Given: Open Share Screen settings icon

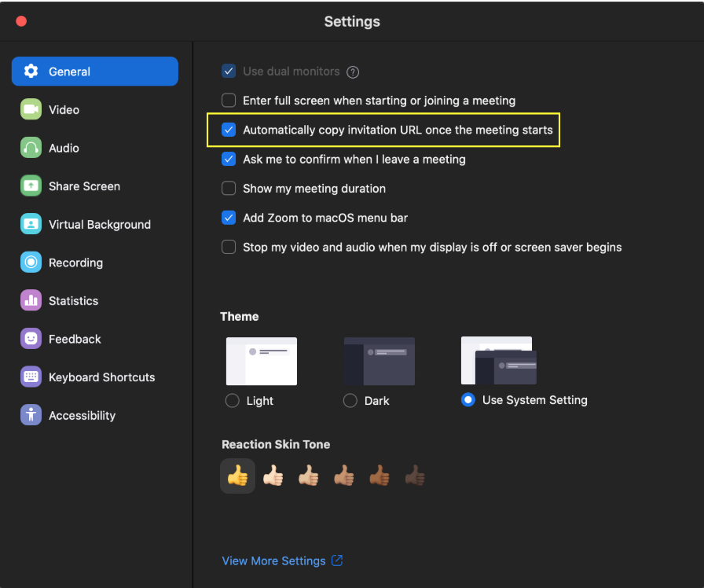Looking at the screenshot, I should (x=31, y=186).
